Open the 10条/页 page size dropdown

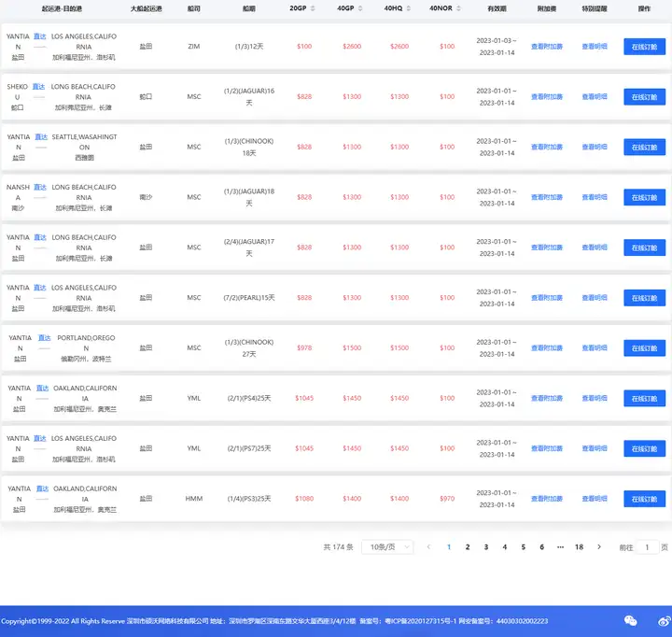coord(387,547)
